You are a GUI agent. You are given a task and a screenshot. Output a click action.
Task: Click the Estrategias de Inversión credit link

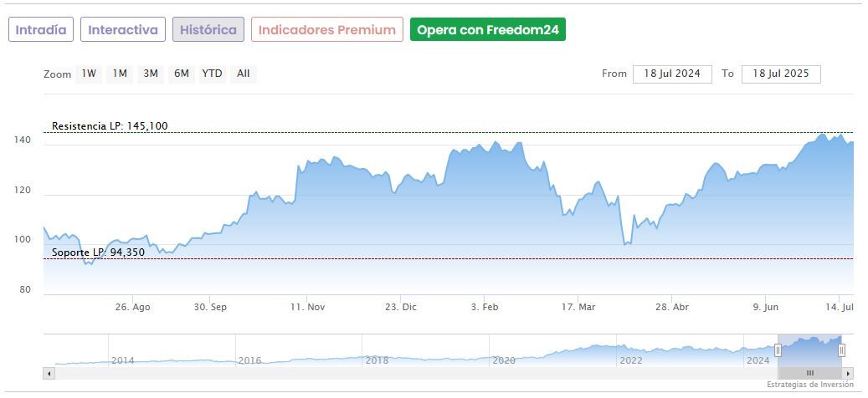pyautogui.click(x=809, y=385)
